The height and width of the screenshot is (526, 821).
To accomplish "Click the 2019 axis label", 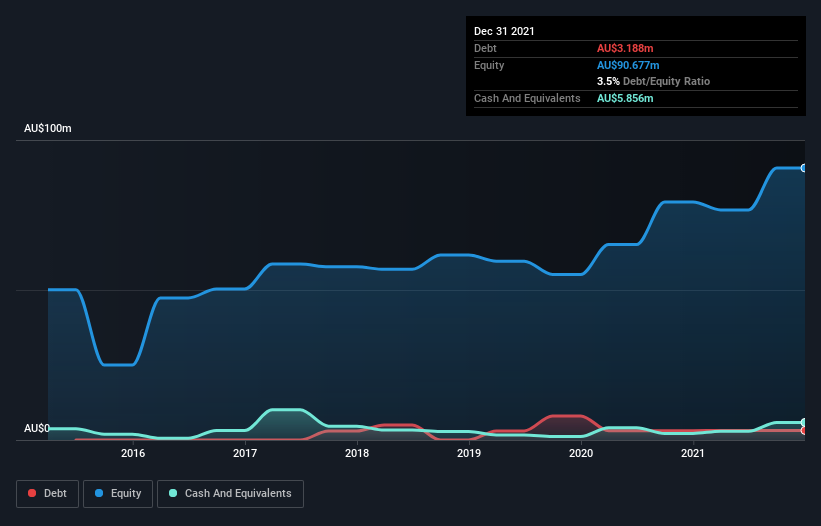I will coord(469,453).
